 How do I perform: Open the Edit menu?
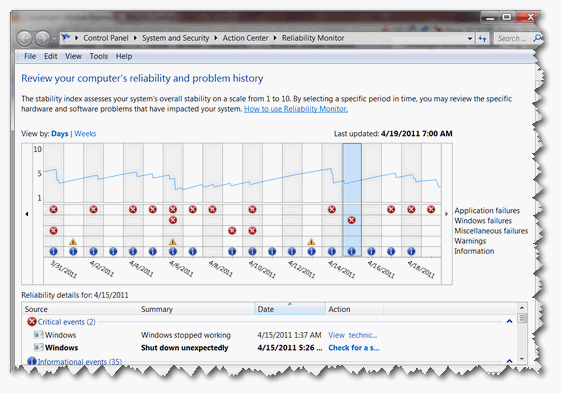click(50, 56)
